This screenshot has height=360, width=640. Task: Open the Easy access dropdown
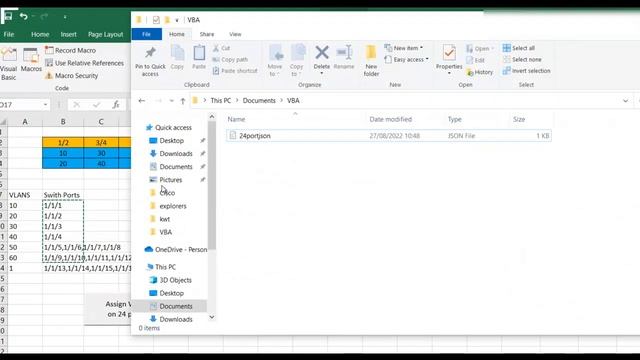click(407, 60)
